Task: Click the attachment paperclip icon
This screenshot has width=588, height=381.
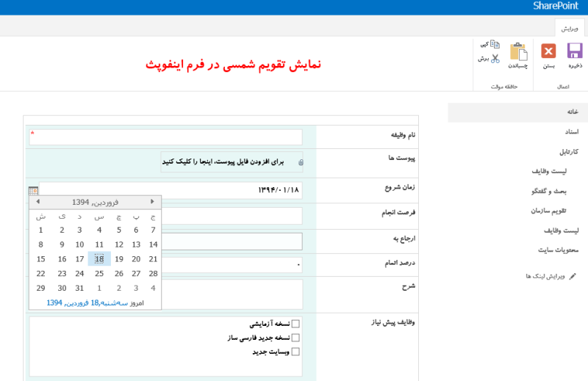Action: click(x=301, y=162)
